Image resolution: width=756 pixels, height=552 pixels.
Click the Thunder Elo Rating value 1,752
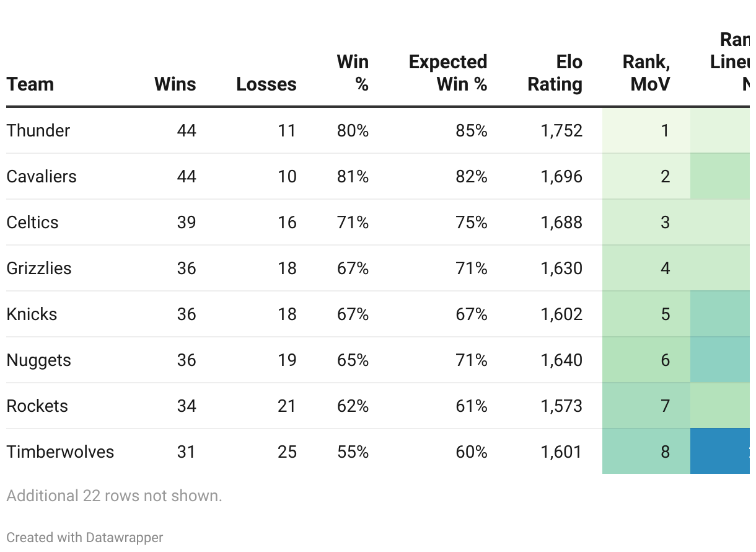coord(561,131)
